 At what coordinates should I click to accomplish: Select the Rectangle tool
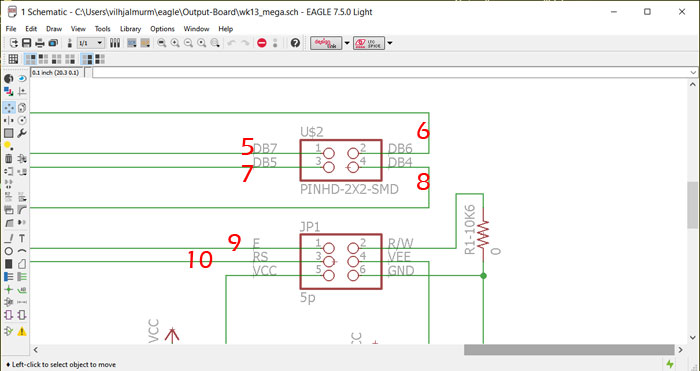tap(8, 264)
